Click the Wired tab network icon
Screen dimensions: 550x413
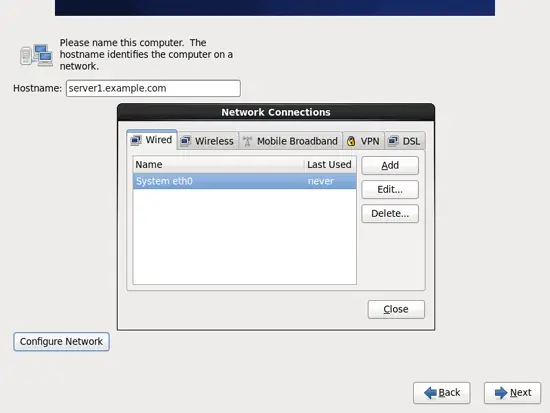[136, 140]
